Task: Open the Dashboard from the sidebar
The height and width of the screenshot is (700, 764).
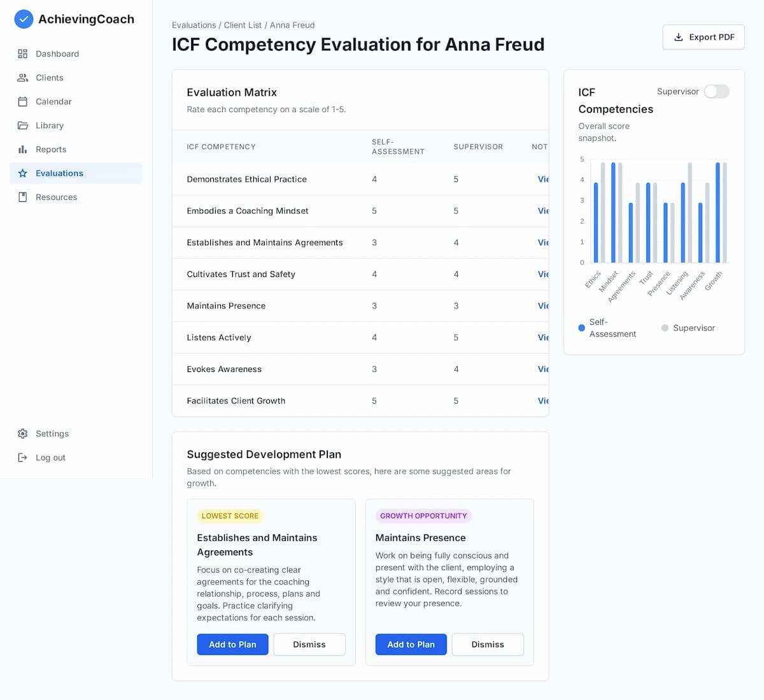Action: (x=23, y=54)
